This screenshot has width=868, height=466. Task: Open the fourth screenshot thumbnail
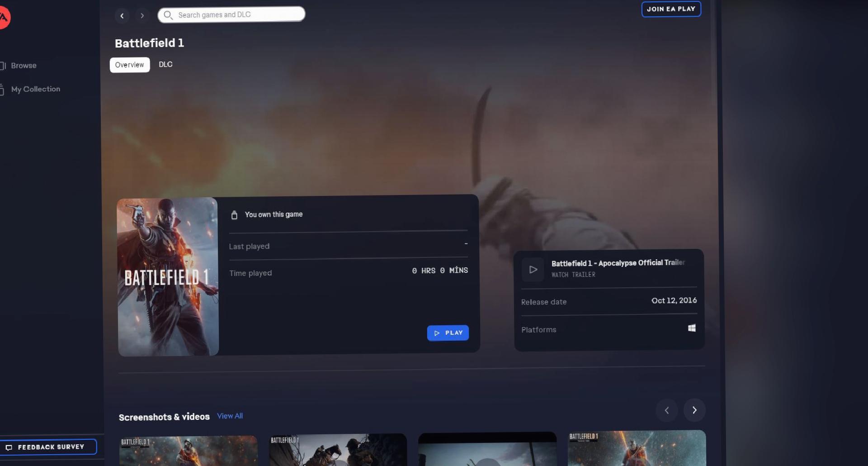click(x=637, y=448)
